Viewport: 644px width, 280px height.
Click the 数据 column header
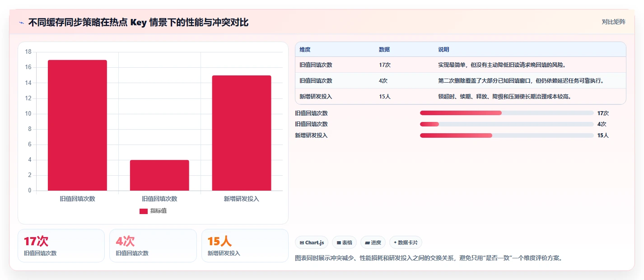384,50
